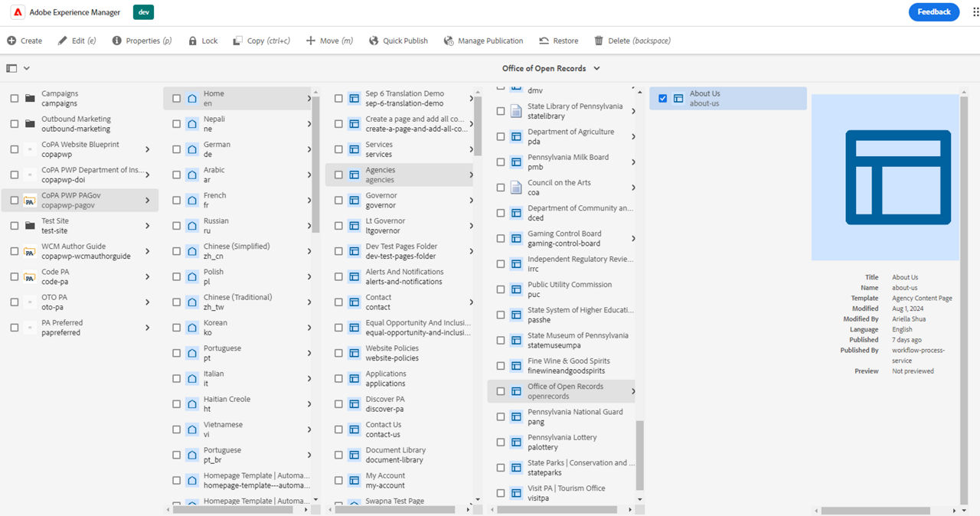Click Delete in the action bar
This screenshot has width=980, height=516.
coord(632,41)
